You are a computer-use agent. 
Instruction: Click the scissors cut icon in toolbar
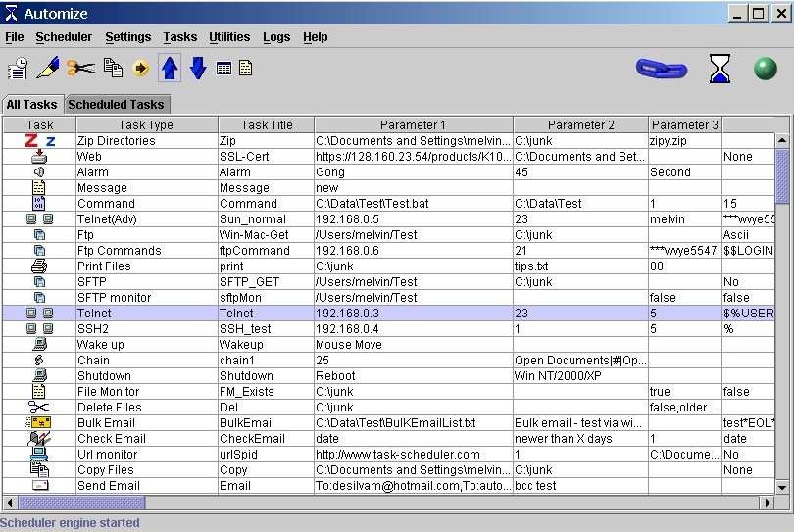79,69
